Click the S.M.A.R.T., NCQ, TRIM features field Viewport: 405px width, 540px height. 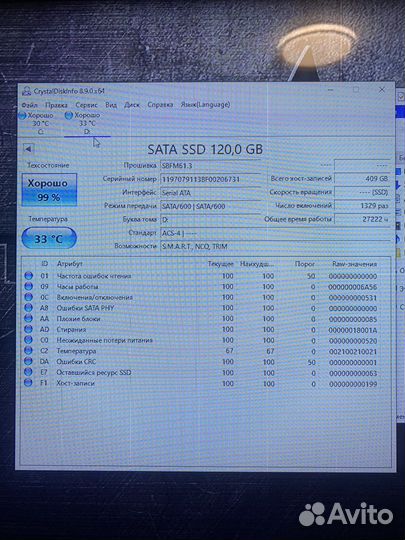pyautogui.click(x=275, y=246)
